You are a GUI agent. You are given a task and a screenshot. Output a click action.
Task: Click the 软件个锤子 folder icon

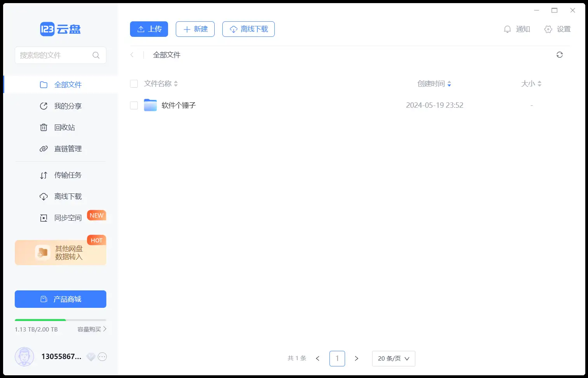(x=150, y=105)
